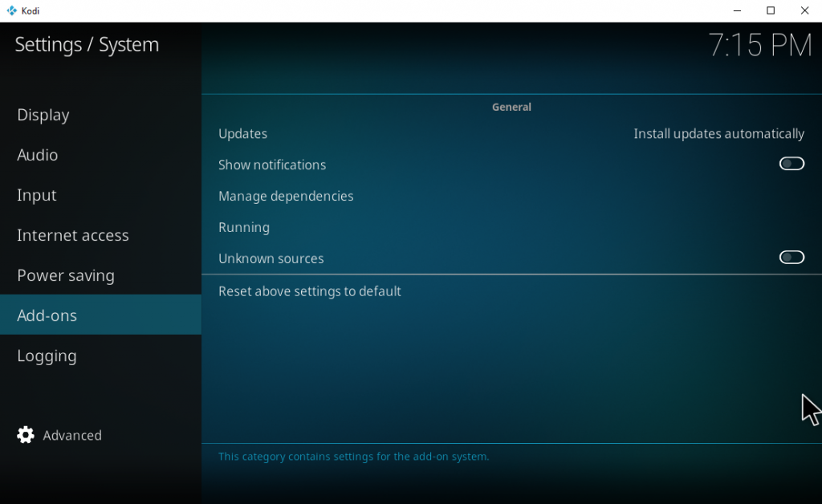Screen dimensions: 822x504
Task: Click the Settings / System heading
Action: click(87, 45)
